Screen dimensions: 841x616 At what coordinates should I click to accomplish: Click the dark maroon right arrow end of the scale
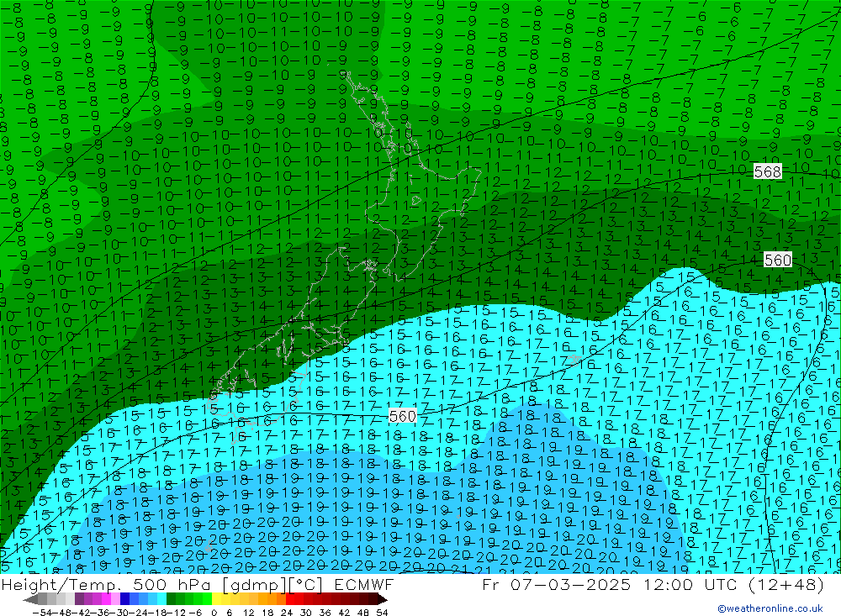click(383, 599)
